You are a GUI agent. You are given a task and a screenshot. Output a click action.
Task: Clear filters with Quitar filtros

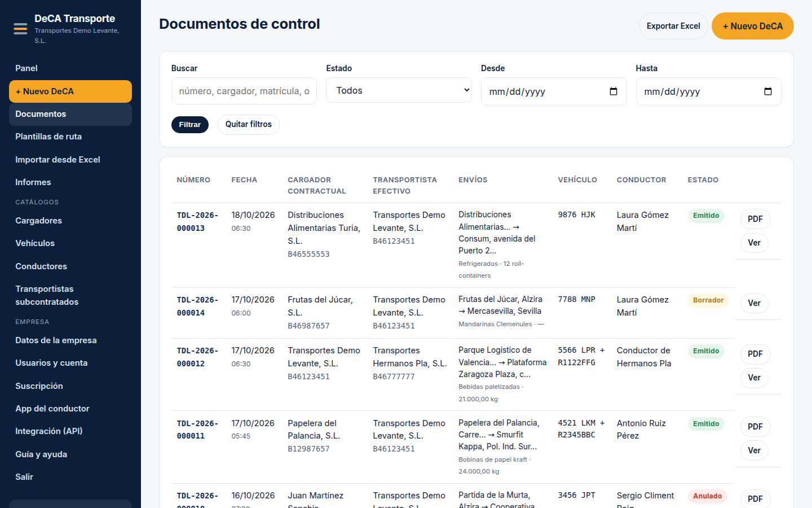point(249,124)
